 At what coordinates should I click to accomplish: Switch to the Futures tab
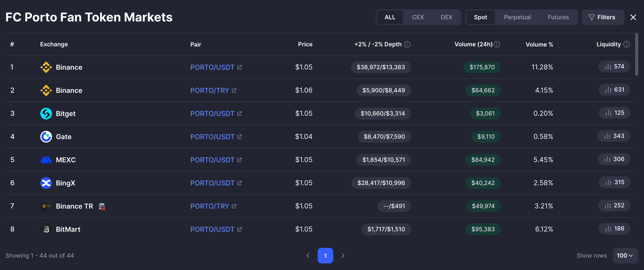pos(558,17)
